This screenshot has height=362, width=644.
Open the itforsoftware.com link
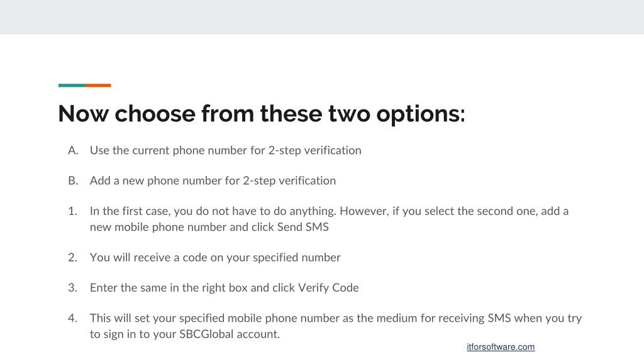[500, 347]
